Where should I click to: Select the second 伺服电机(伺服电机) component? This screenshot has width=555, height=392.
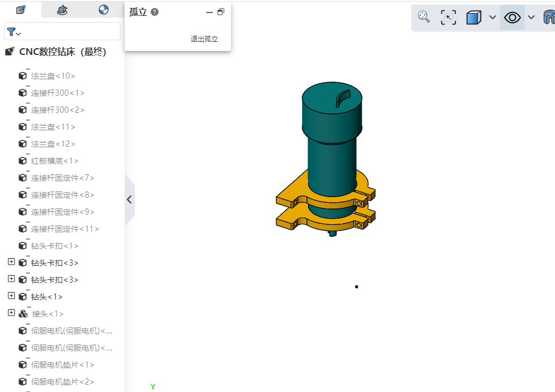point(71,348)
